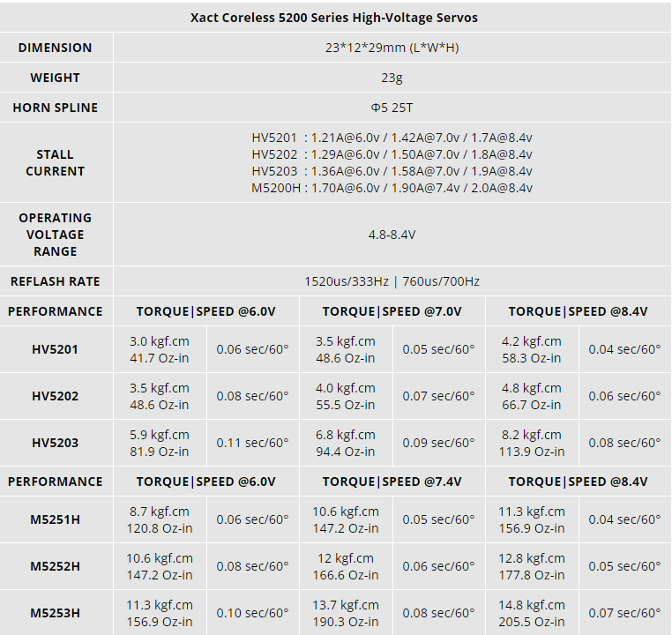Click the PERFORMANCE label above the M5251H row
This screenshot has height=635, width=672.
(56, 482)
